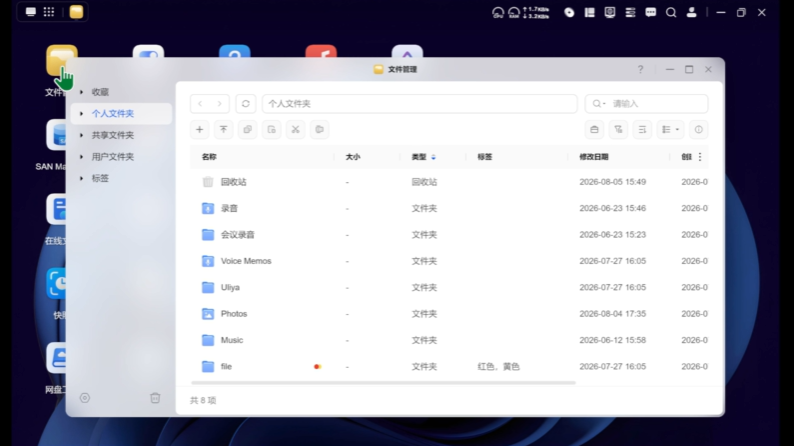
Task: Click the 个人文件夹 path address field
Action: 420,104
